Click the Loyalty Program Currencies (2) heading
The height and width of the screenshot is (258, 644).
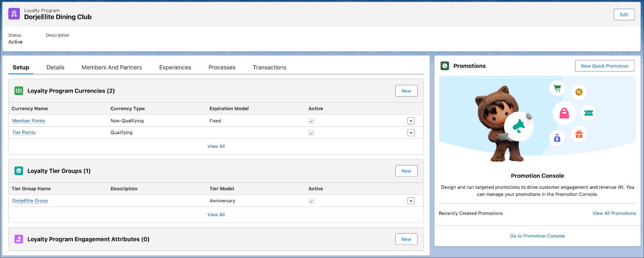[71, 91]
